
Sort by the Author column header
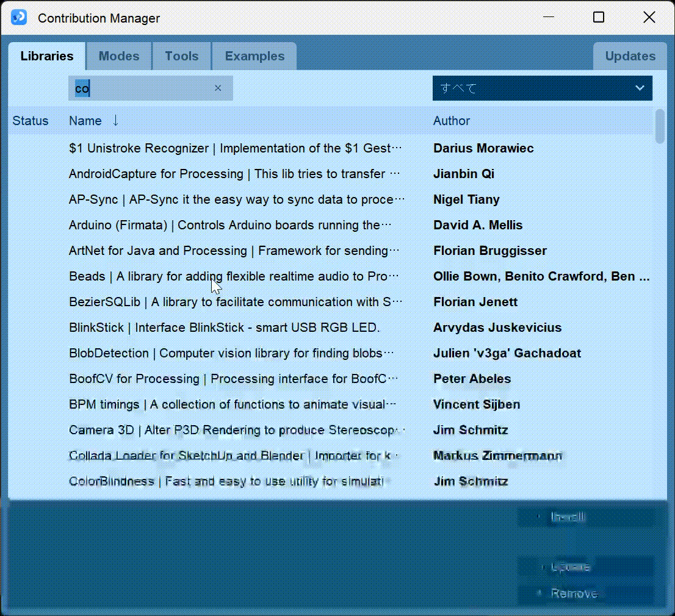451,121
